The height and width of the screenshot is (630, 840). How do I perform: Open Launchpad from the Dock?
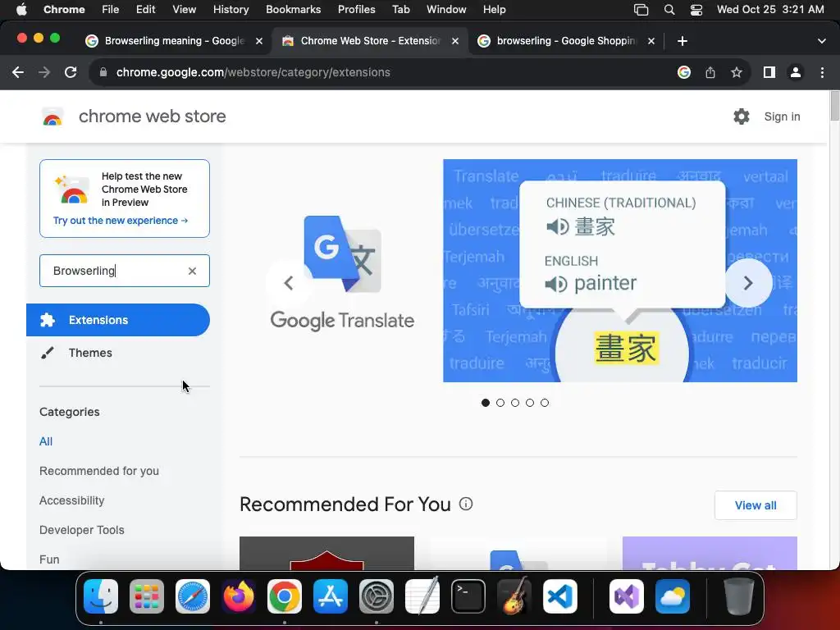[147, 596]
